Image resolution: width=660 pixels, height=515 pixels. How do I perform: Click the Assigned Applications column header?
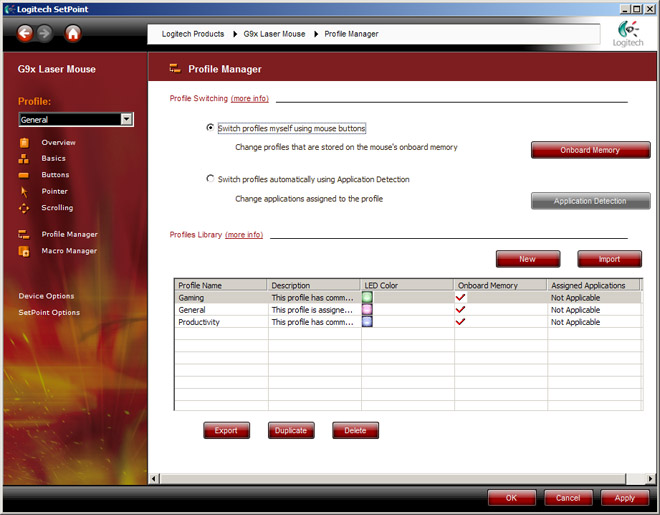click(x=594, y=285)
